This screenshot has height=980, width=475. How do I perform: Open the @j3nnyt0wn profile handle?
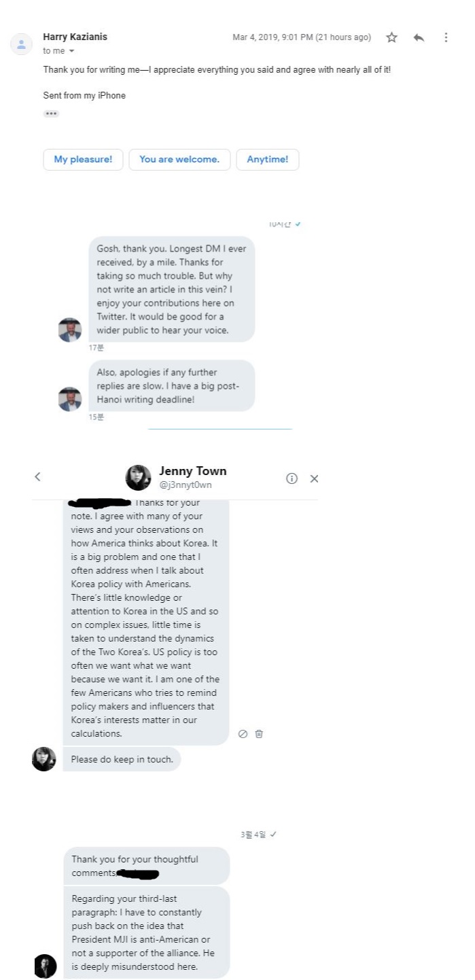(x=185, y=485)
